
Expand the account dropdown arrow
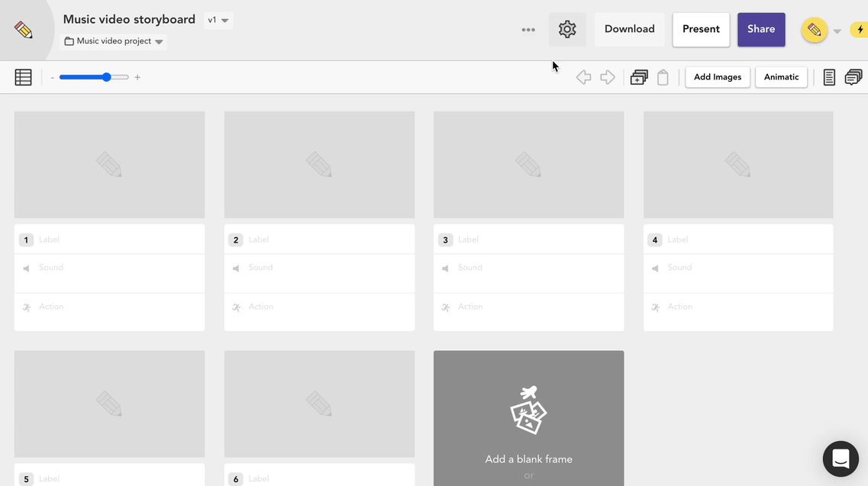point(837,31)
